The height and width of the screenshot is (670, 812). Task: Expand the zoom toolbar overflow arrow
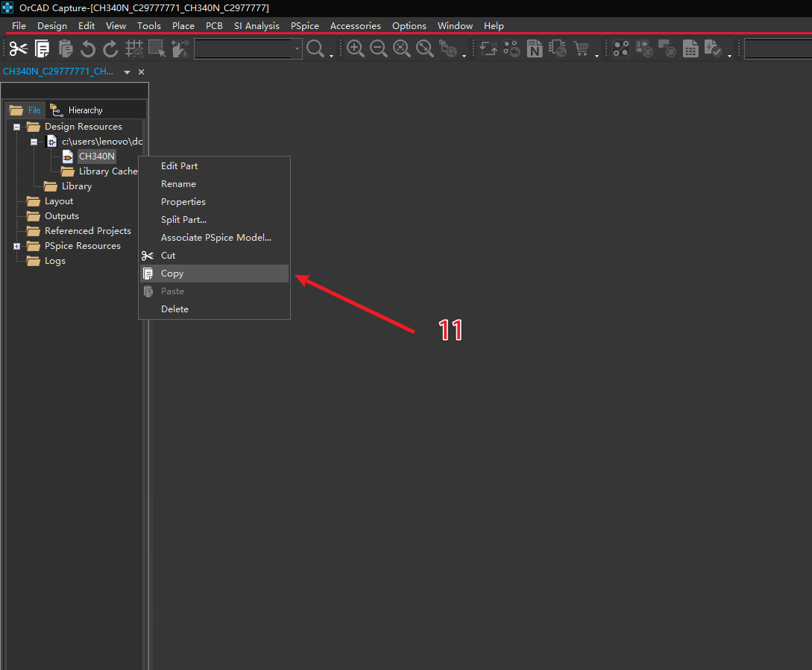pos(464,55)
